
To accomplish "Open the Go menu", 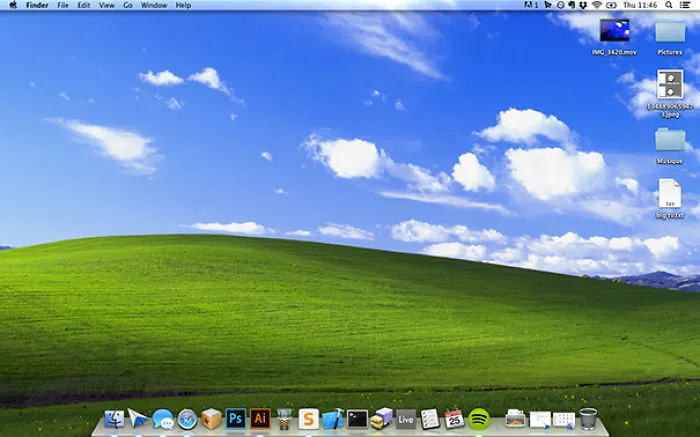I will pos(128,5).
